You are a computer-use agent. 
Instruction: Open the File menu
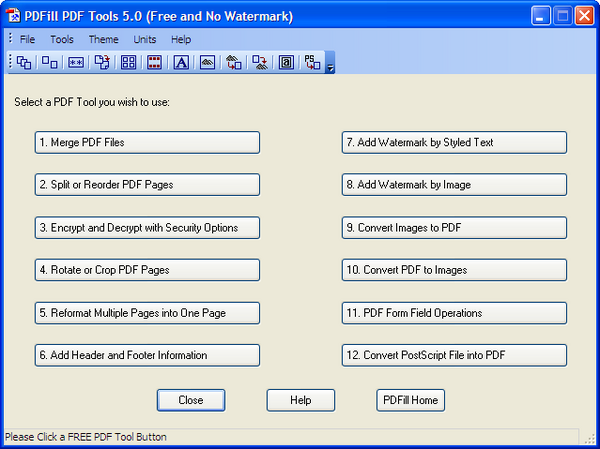coord(27,40)
